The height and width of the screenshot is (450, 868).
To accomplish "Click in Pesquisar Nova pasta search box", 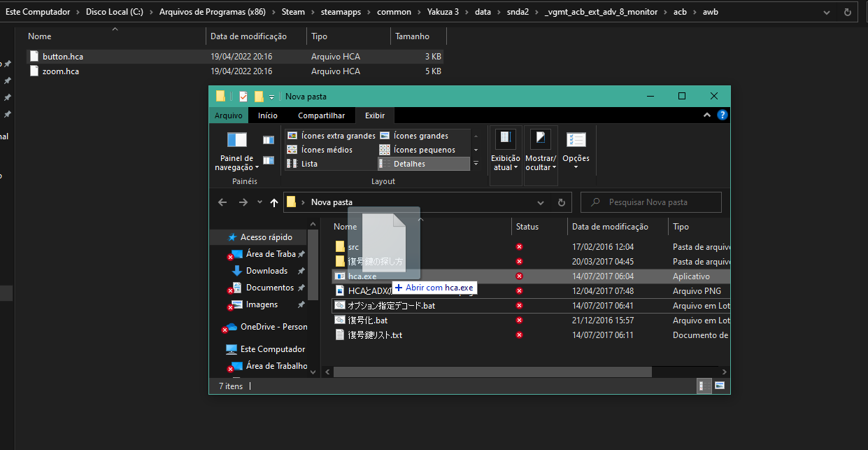I will tap(651, 202).
